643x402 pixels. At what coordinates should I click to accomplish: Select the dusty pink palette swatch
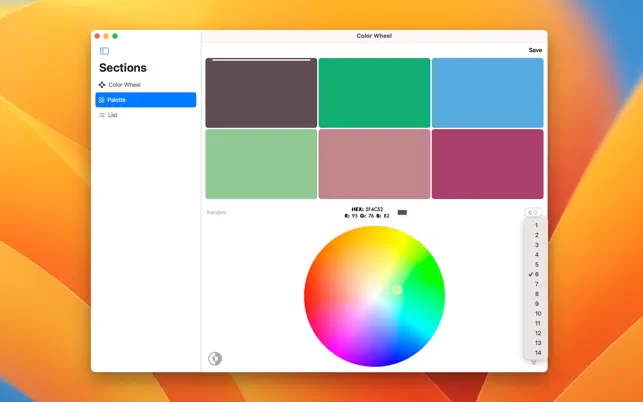pyautogui.click(x=374, y=164)
